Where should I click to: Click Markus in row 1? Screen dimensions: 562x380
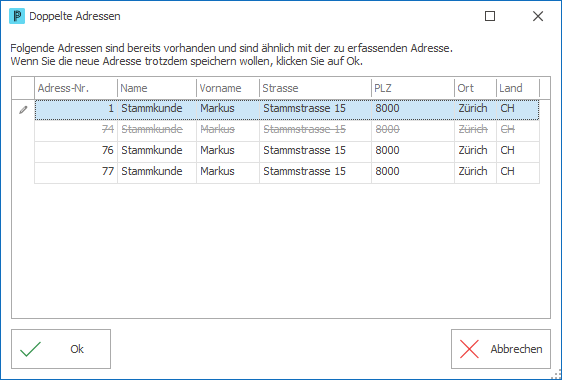click(228, 109)
